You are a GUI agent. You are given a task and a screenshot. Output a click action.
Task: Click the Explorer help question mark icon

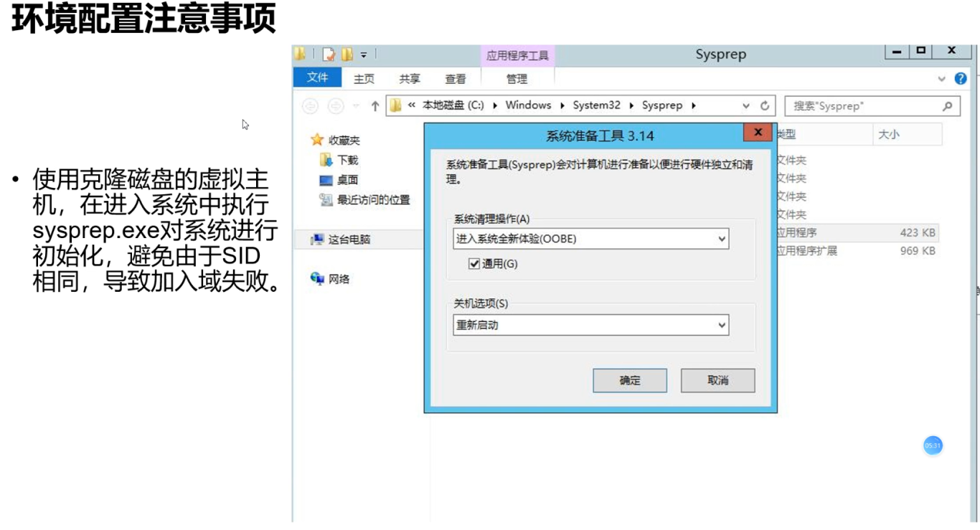click(961, 79)
